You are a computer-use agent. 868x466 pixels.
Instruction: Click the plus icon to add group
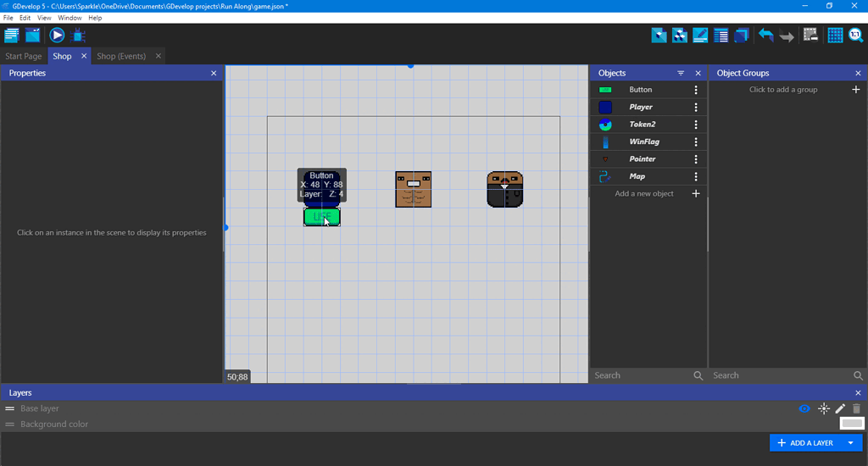(x=856, y=90)
